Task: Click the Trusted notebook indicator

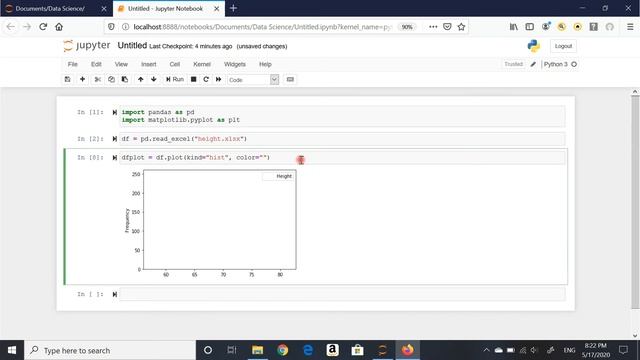Action: (x=513, y=64)
